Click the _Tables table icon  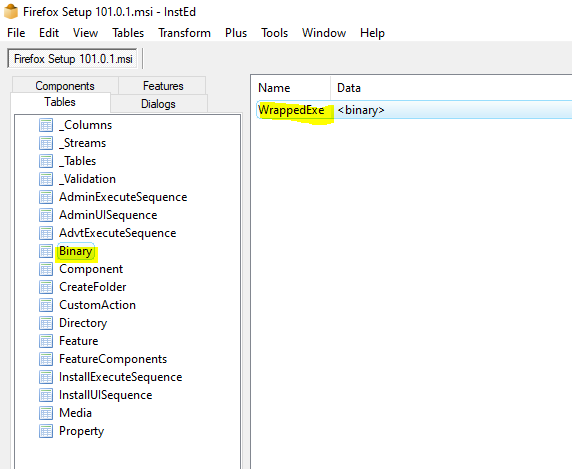click(x=46, y=161)
